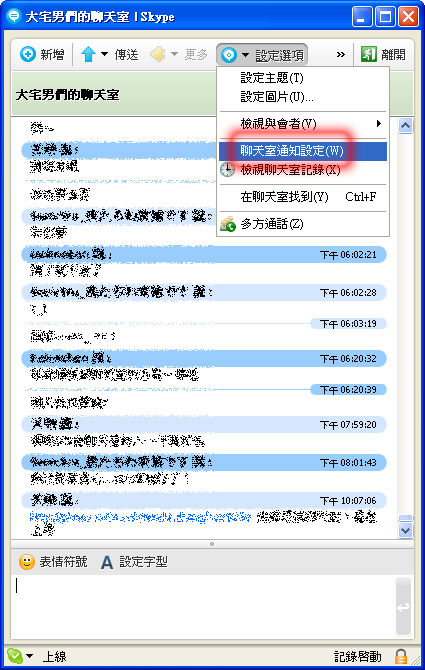This screenshot has height=670, width=425.
Task: Click the splitter handle above emoticon bar
Action: pyautogui.click(x=212, y=544)
